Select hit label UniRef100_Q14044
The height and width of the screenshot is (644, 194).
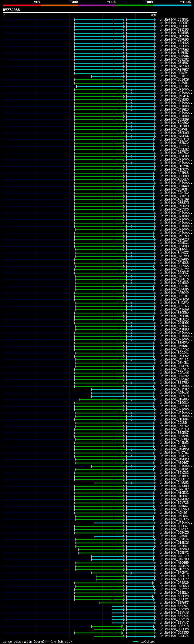(x=174, y=249)
